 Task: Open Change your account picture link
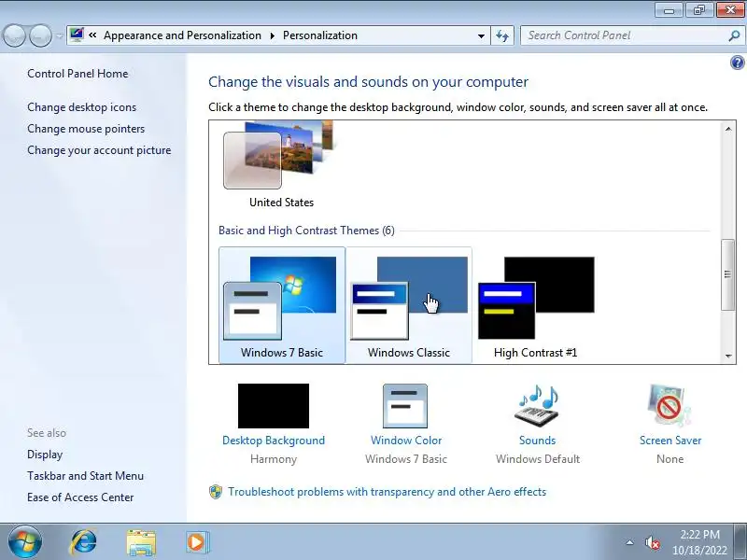coord(99,150)
